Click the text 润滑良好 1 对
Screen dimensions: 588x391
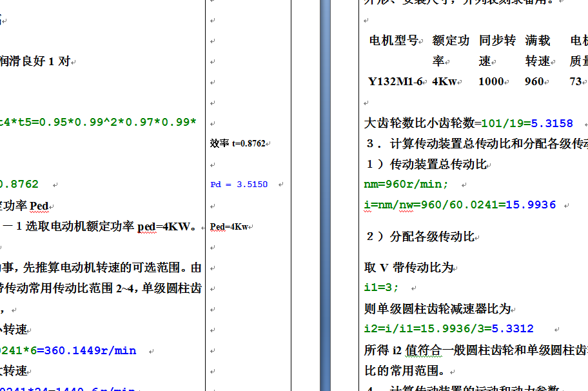[x=35, y=61]
